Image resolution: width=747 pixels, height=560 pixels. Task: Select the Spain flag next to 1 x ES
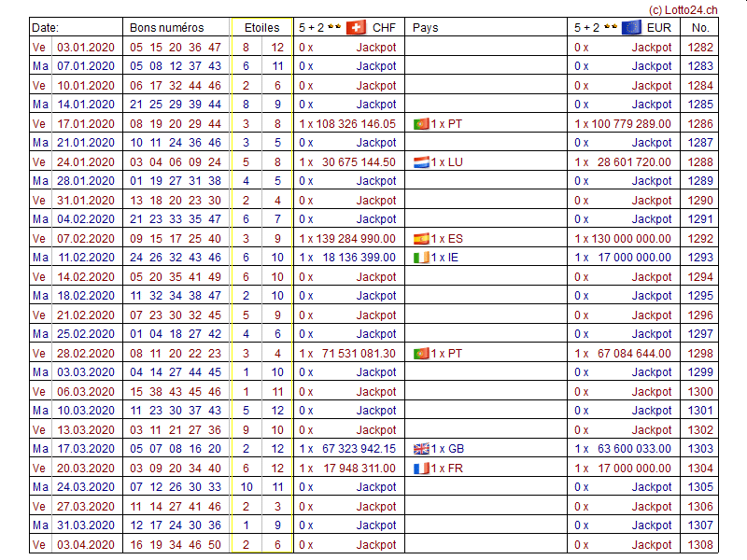pos(421,238)
